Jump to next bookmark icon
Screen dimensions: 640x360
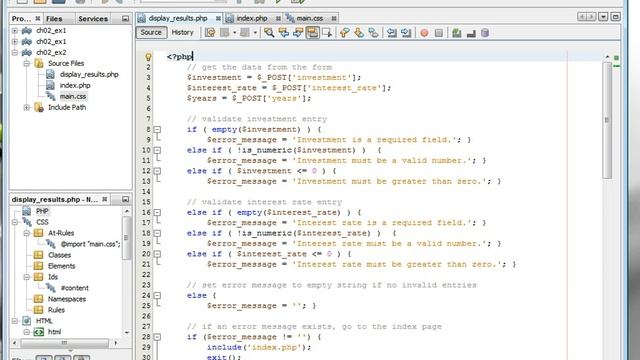[359, 33]
